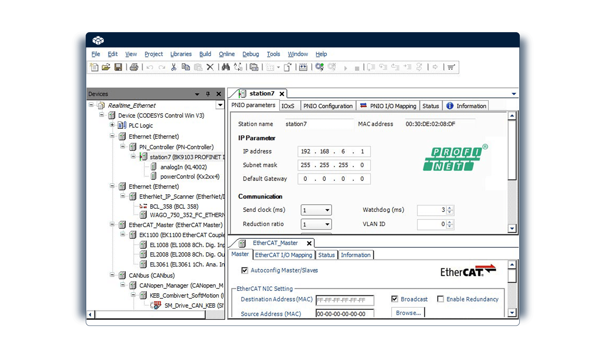
Task: Click the shopping cart store icon
Action: click(x=451, y=67)
